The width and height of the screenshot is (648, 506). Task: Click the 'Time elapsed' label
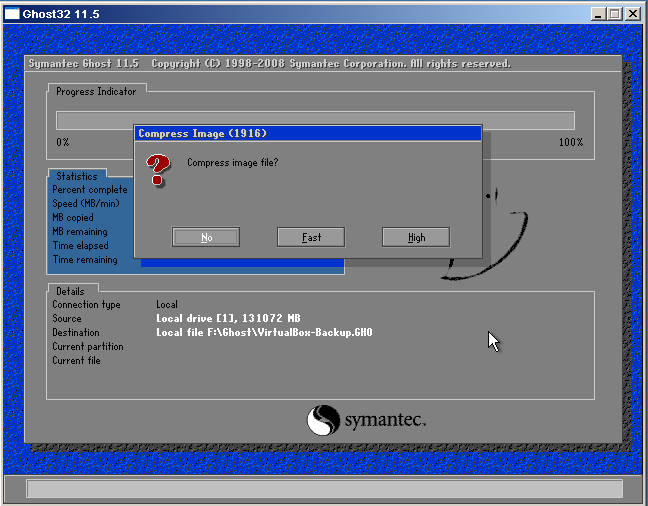[80, 246]
